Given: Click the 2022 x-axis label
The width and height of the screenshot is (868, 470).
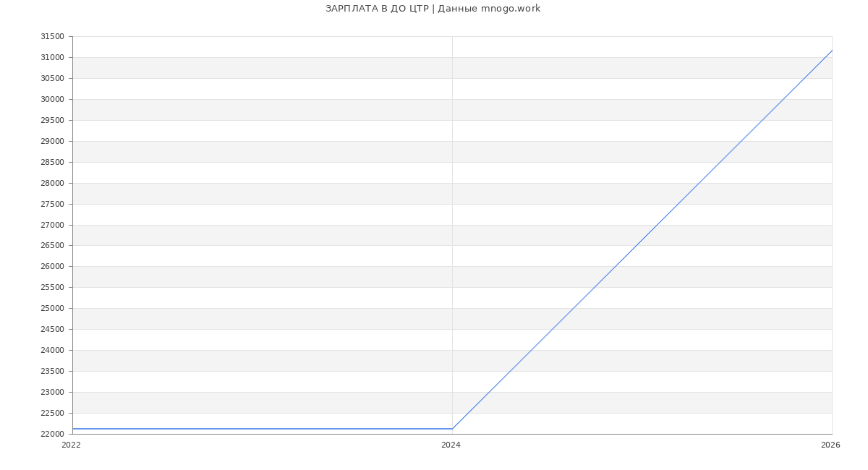Looking at the screenshot, I should pyautogui.click(x=71, y=445).
